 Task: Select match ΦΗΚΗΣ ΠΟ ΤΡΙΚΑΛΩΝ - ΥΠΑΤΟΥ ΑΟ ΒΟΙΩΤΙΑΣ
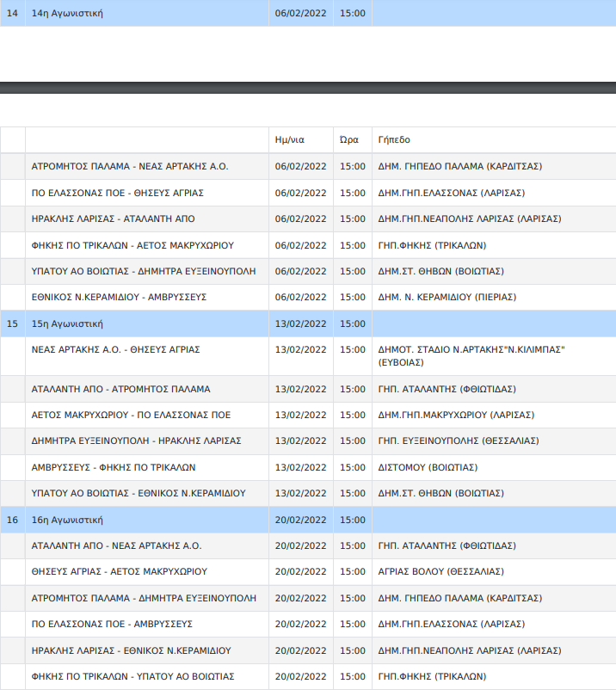(x=132, y=676)
